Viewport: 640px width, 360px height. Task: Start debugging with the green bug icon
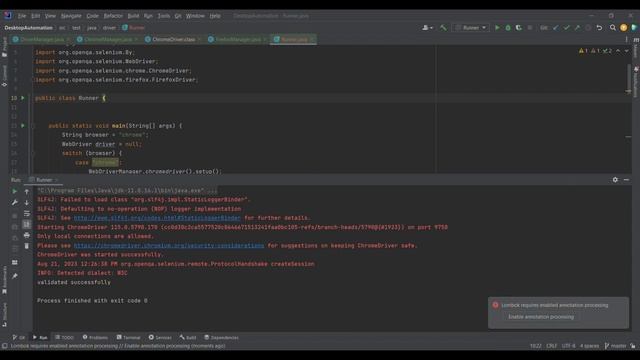pyautogui.click(x=508, y=28)
